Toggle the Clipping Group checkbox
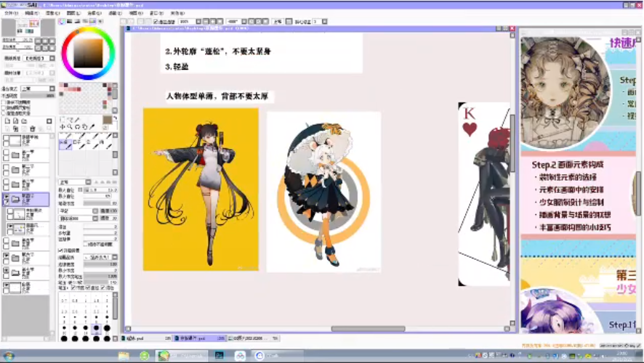Screen dimensions: 644x363 click(4, 108)
